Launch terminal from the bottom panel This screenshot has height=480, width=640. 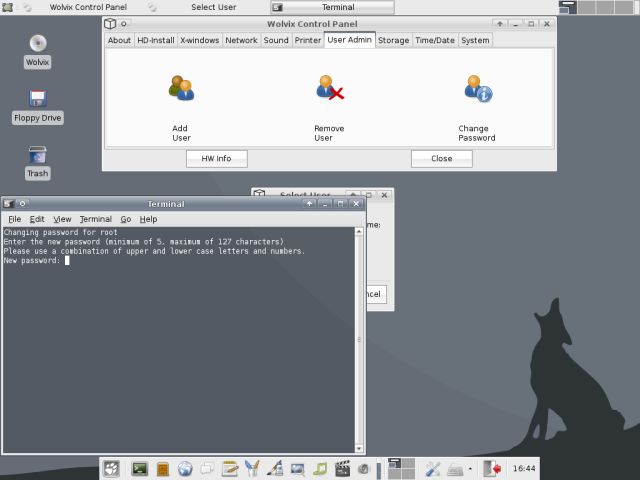(140, 469)
